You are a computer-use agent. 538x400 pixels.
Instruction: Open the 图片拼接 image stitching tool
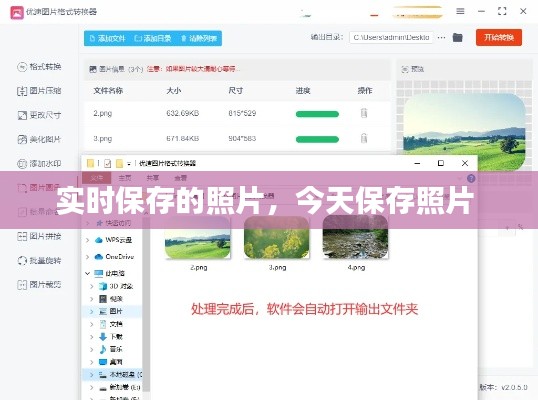click(39, 236)
